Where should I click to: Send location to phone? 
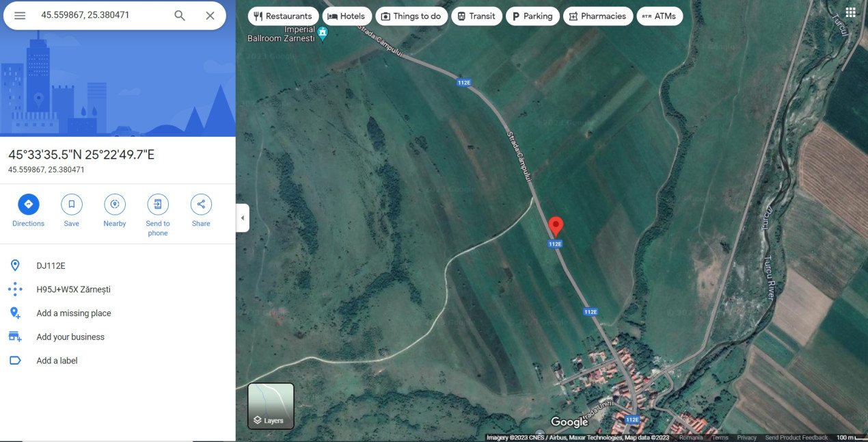point(158,216)
